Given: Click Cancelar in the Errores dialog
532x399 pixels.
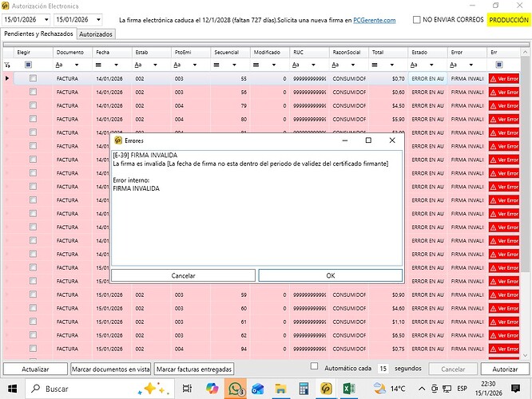Looking at the screenshot, I should pyautogui.click(x=183, y=275).
